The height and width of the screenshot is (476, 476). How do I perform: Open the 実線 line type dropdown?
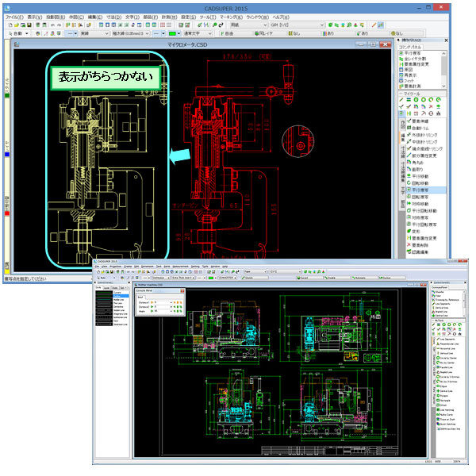94,33
